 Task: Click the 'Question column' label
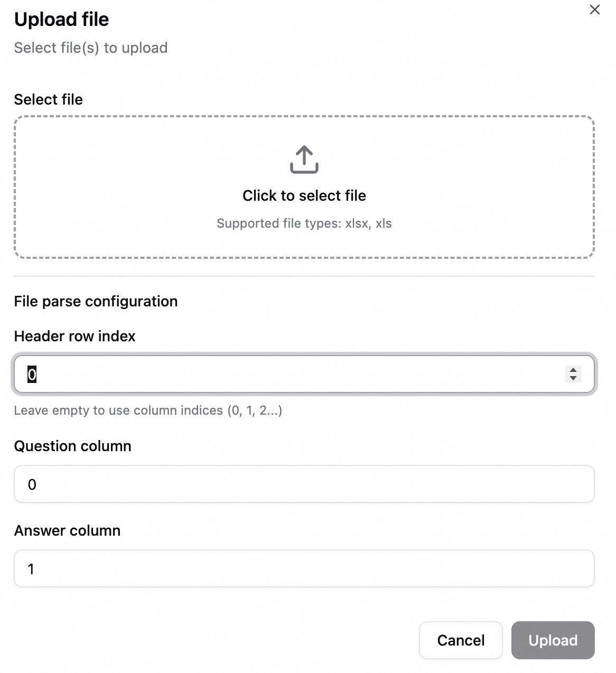(72, 446)
